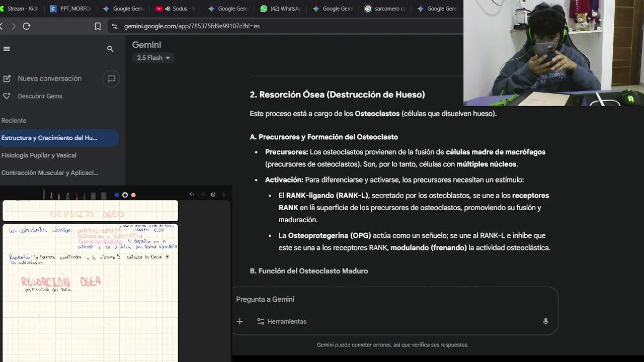Select white ringed color in notes toolbar
This screenshot has width=644, height=362.
[x=125, y=195]
